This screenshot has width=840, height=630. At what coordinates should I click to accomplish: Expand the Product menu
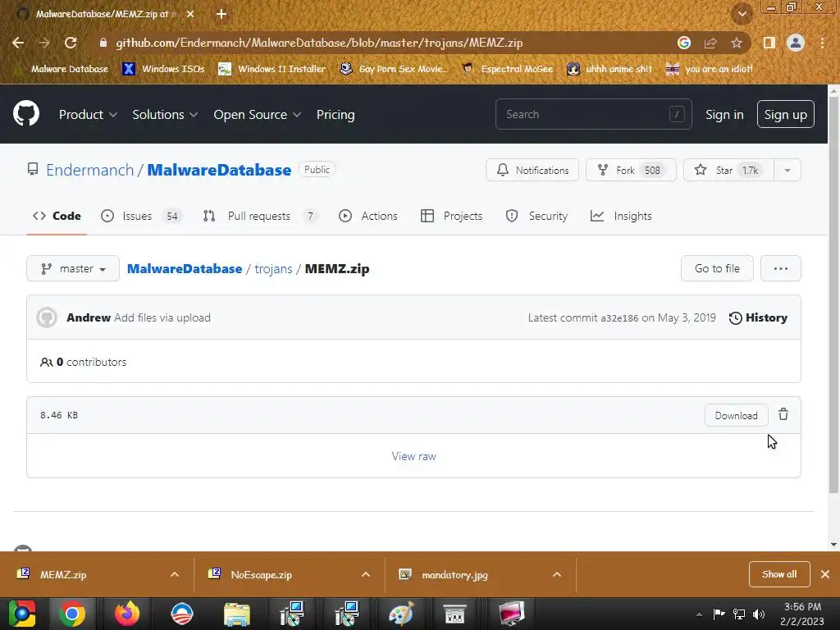[x=88, y=115]
